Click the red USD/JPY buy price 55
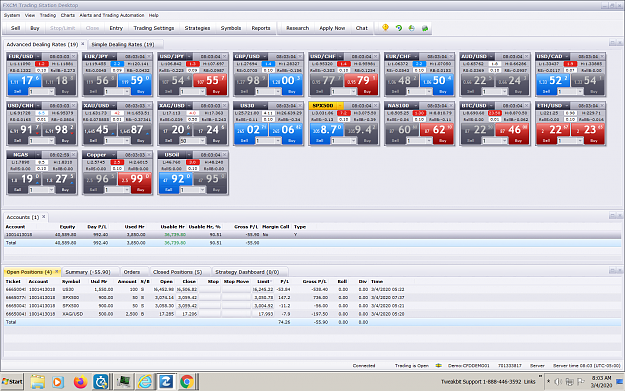Screen dimensions: 625x391 tap(210, 81)
